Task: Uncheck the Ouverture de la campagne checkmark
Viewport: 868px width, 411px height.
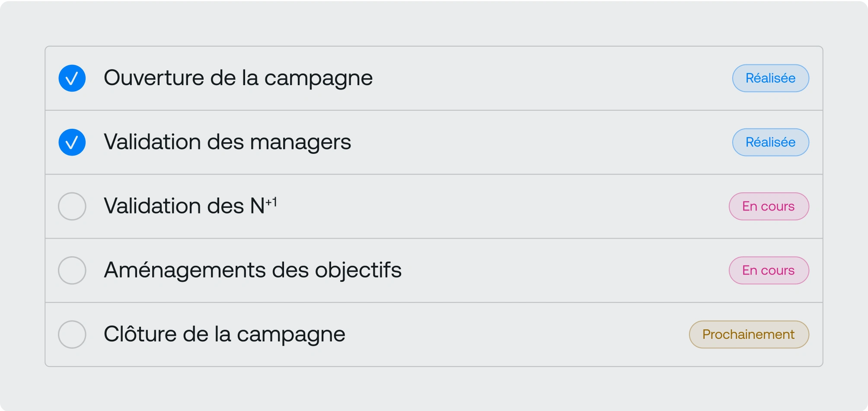Action: [x=72, y=78]
